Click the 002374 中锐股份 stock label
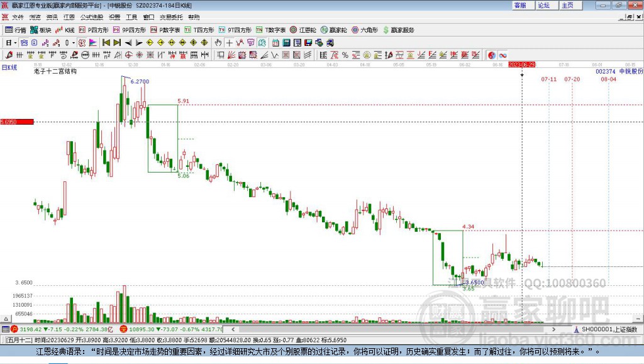 [619, 71]
